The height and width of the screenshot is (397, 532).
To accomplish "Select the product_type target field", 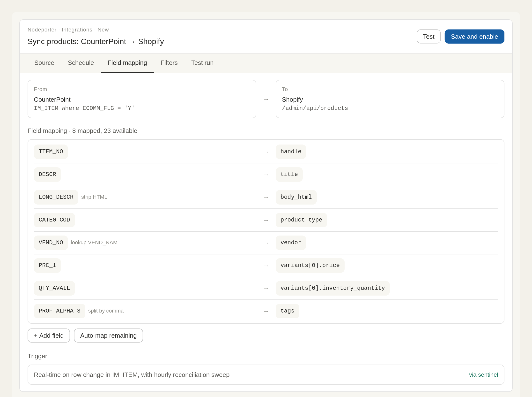I will point(301,220).
